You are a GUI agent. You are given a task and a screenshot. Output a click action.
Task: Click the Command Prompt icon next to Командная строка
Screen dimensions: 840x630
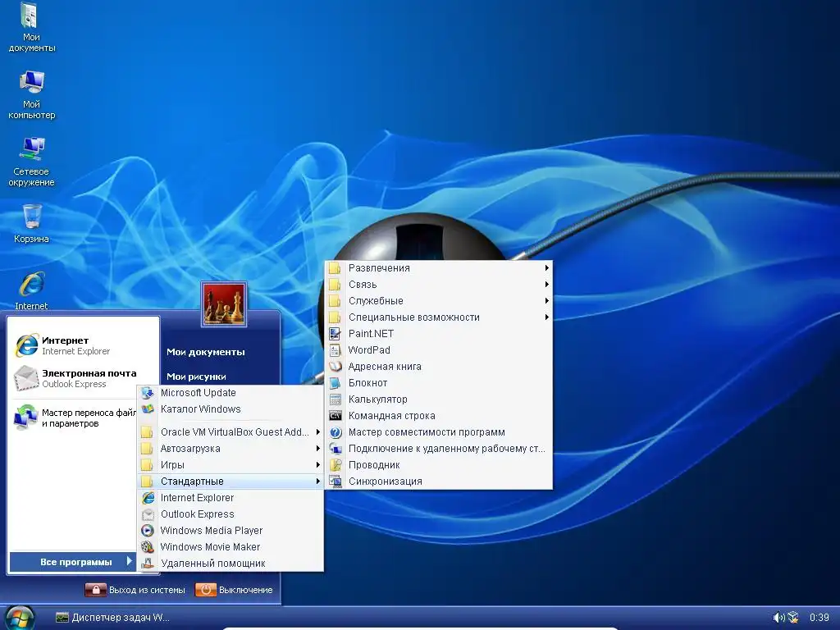(336, 416)
